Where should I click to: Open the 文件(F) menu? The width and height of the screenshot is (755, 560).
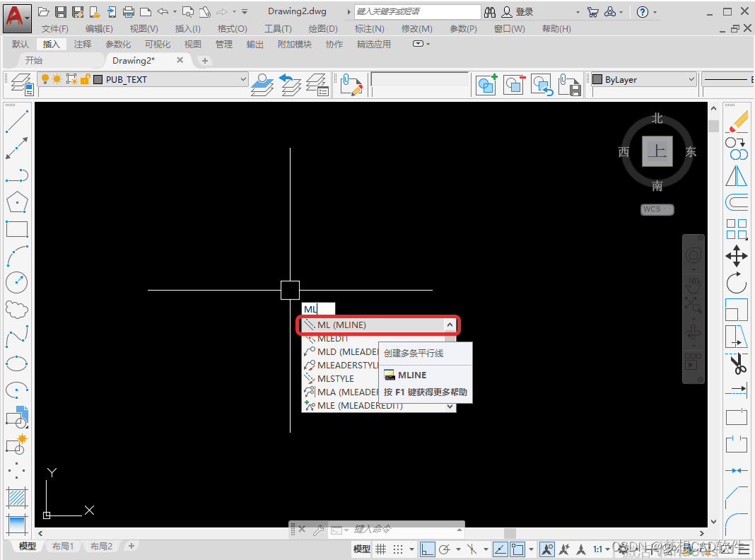coord(55,29)
